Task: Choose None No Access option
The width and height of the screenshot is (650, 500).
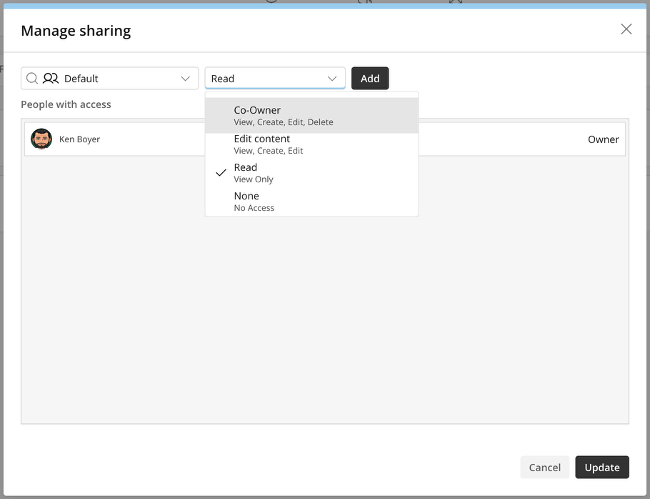Action: click(312, 201)
